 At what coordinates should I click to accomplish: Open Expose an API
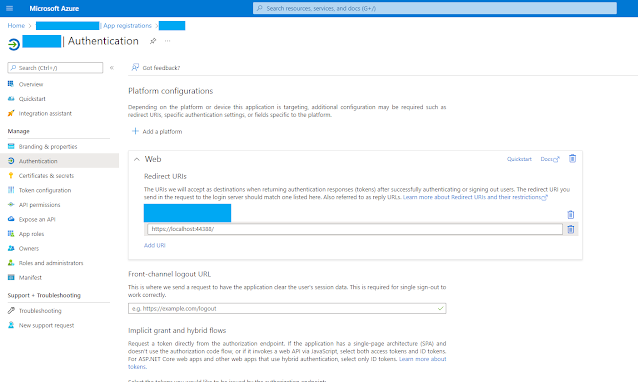[37, 219]
